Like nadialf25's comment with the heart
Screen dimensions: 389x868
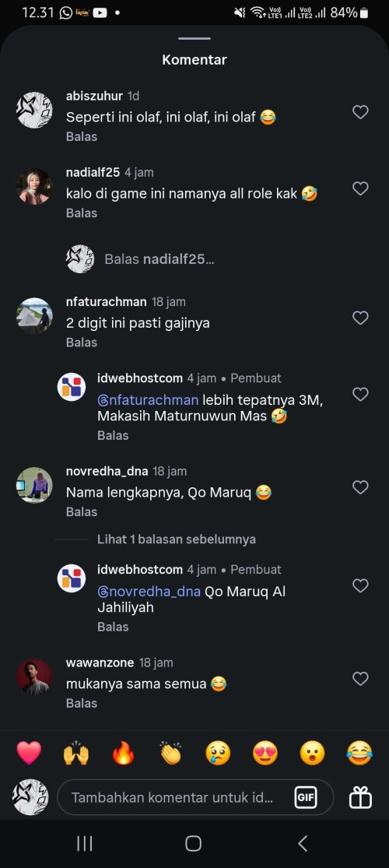pyautogui.click(x=360, y=188)
